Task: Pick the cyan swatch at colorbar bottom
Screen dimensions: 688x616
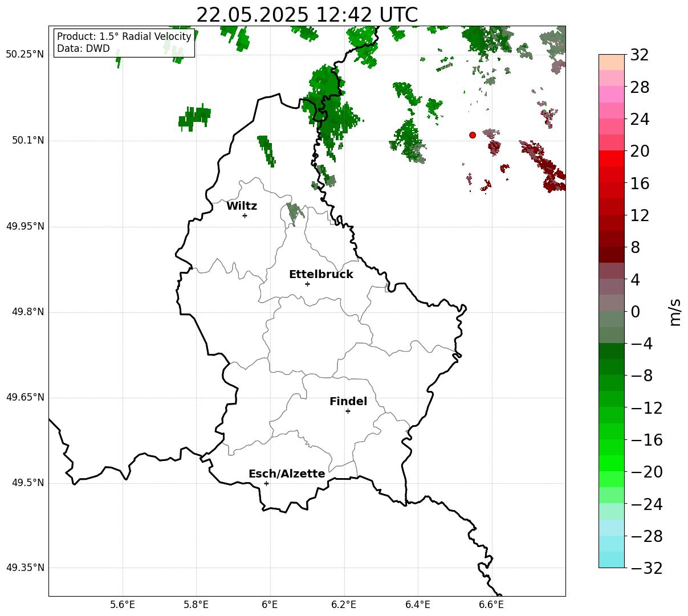Action: 612,560
